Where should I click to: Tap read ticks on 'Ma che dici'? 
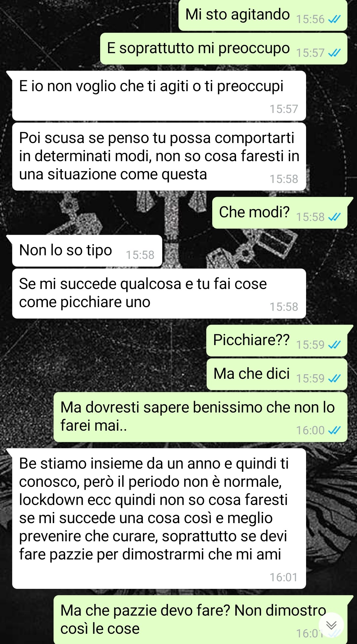pyautogui.click(x=334, y=378)
